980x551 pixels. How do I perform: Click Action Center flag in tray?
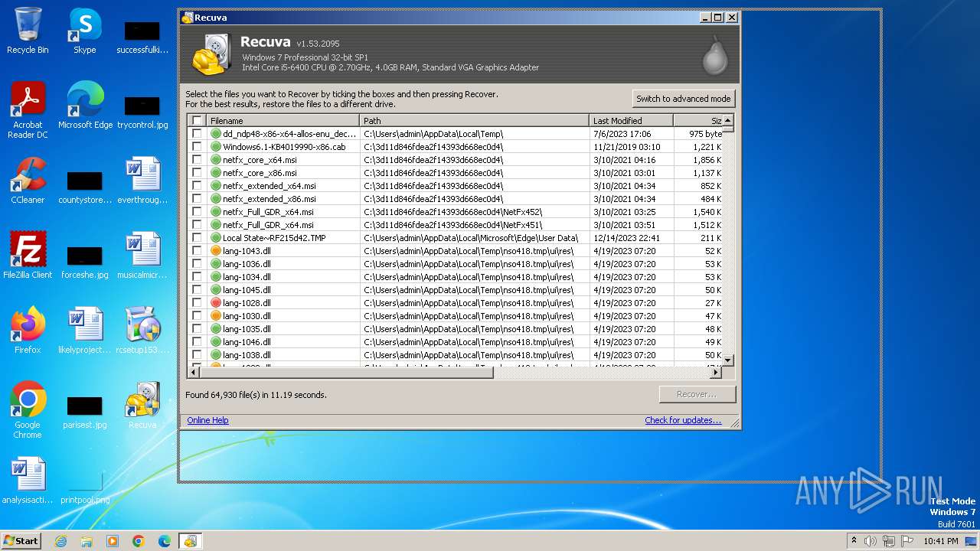[907, 541]
